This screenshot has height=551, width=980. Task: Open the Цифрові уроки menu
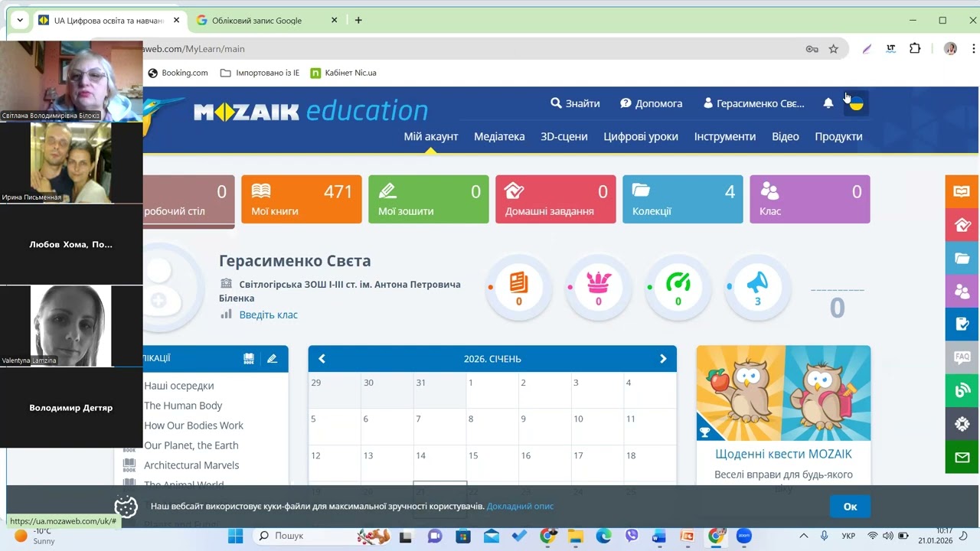[x=641, y=136]
